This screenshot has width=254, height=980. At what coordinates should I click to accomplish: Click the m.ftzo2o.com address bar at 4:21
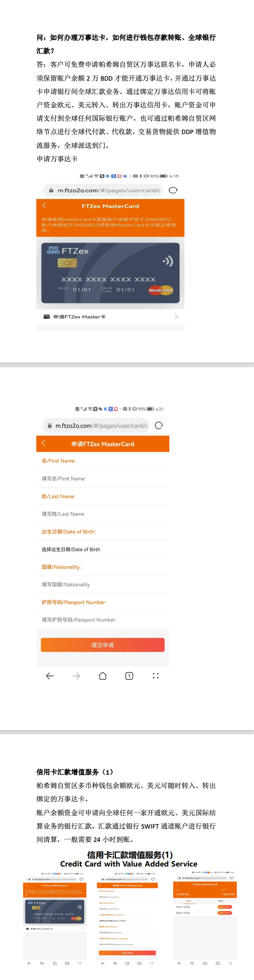pyautogui.click(x=96, y=426)
